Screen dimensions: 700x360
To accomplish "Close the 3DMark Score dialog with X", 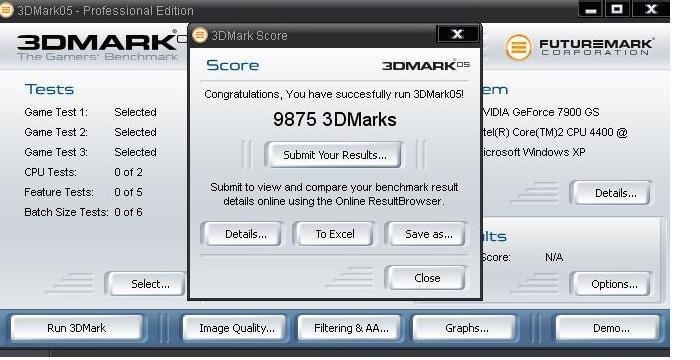I will point(458,34).
